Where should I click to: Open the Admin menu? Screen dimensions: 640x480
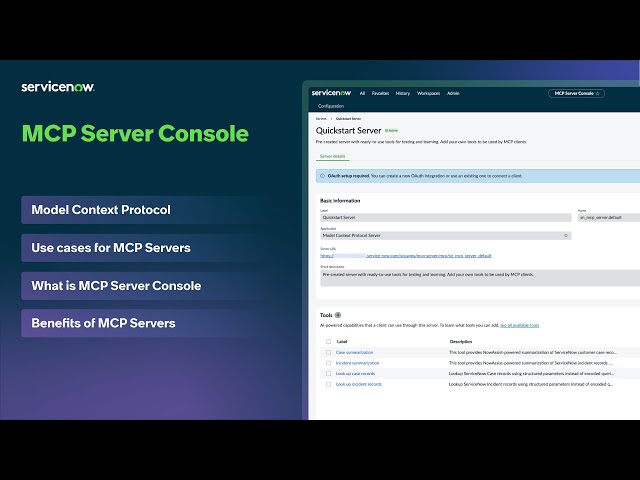[x=453, y=93]
